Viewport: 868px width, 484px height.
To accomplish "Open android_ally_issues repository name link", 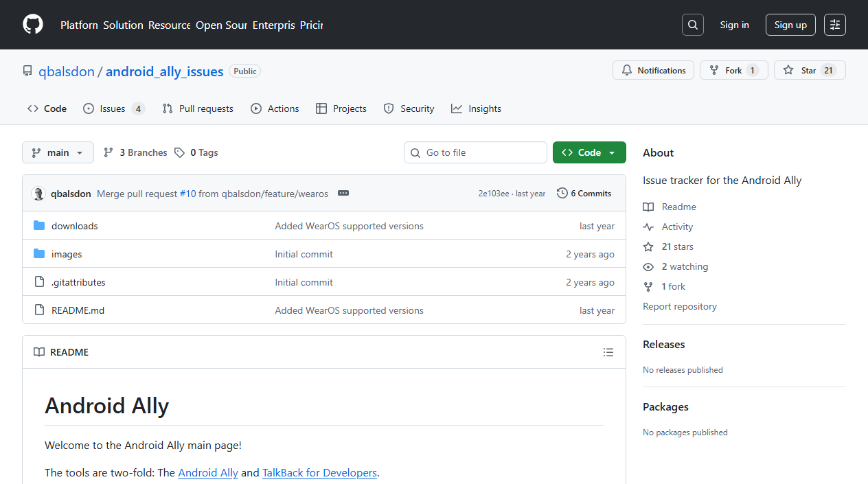I will coord(165,71).
